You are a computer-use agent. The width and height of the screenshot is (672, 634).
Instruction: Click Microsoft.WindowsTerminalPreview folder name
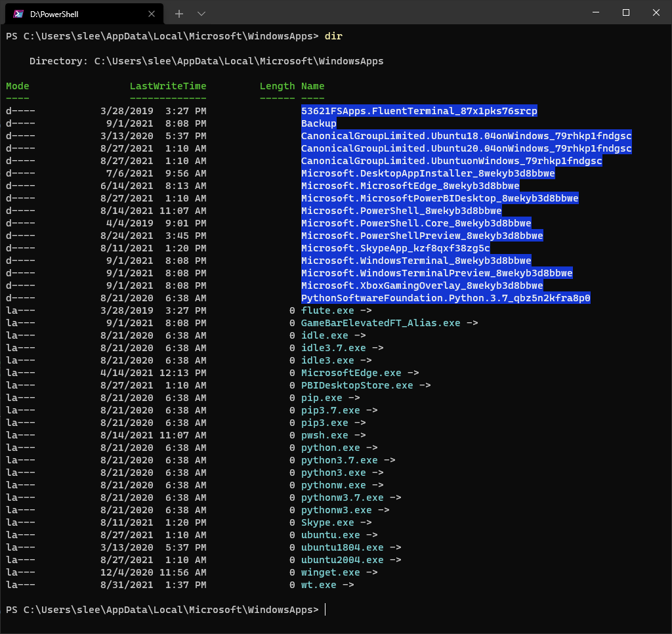pos(436,272)
